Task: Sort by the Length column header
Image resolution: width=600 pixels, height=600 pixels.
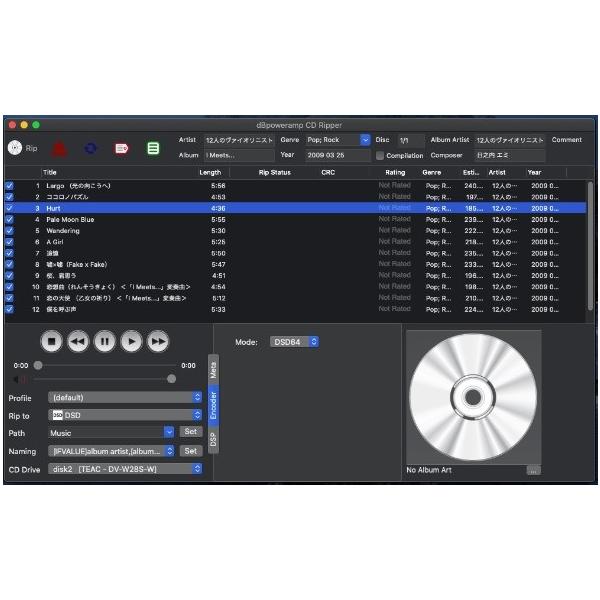Action: tap(210, 173)
